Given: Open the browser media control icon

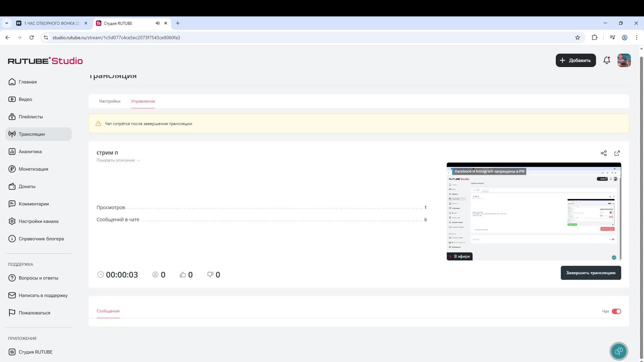Looking at the screenshot, I should tap(612, 38).
